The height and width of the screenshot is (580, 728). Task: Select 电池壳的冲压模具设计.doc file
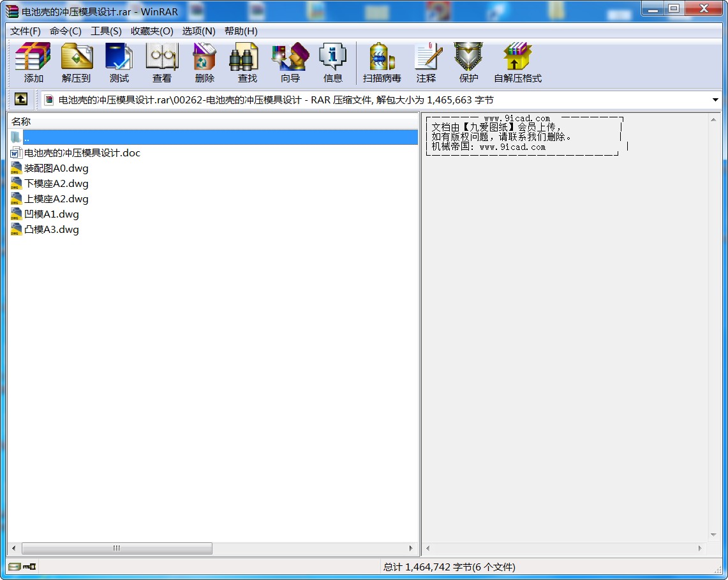[82, 153]
